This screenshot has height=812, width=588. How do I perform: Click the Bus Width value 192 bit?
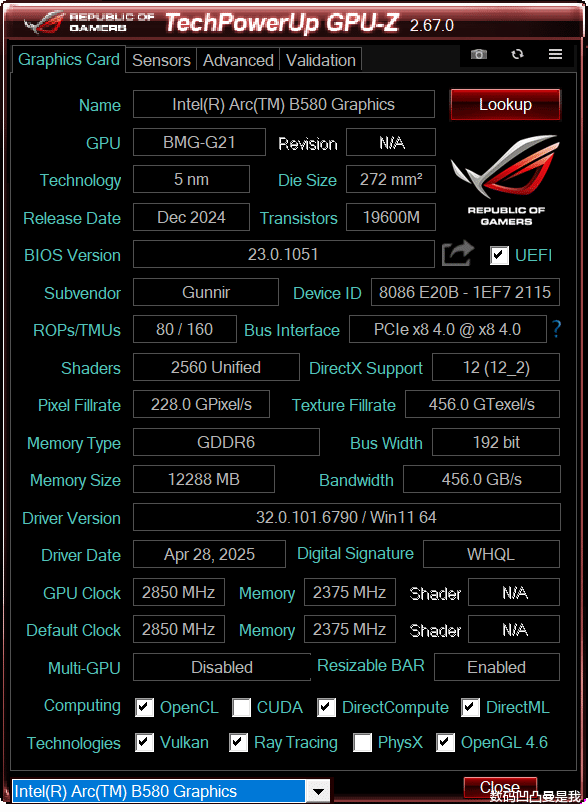pyautogui.click(x=496, y=442)
